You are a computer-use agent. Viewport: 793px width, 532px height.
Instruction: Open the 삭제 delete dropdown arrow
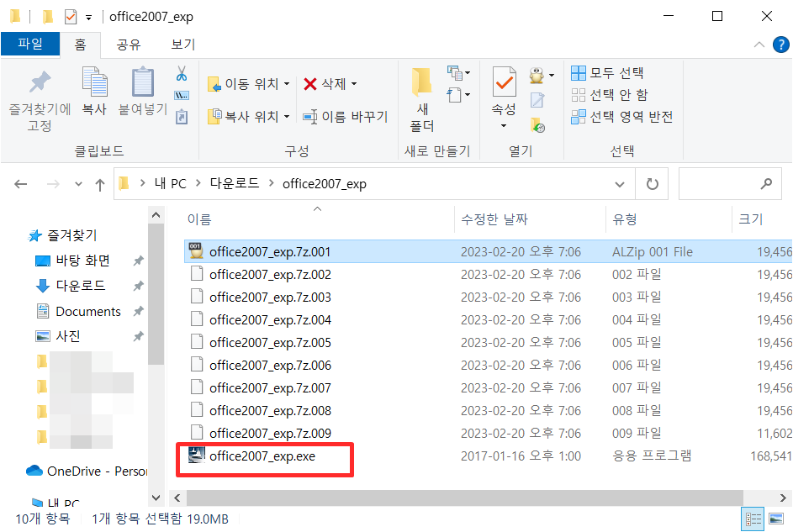click(354, 84)
